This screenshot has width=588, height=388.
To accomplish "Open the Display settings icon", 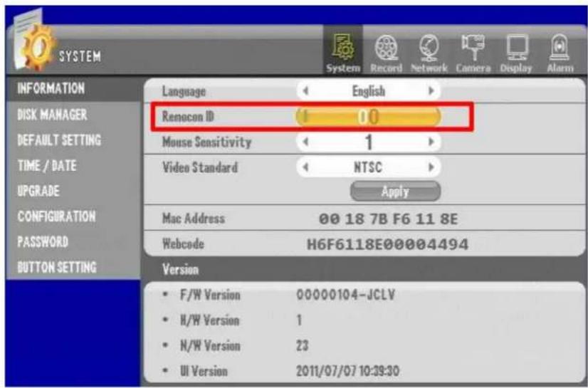I will [516, 53].
